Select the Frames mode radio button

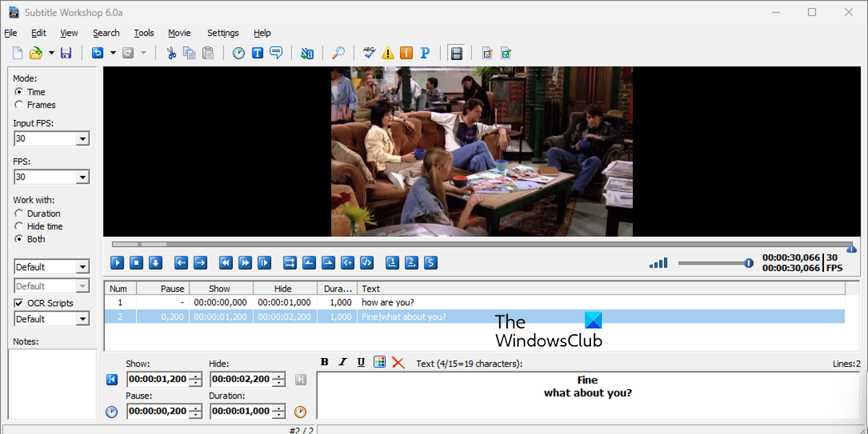point(19,105)
